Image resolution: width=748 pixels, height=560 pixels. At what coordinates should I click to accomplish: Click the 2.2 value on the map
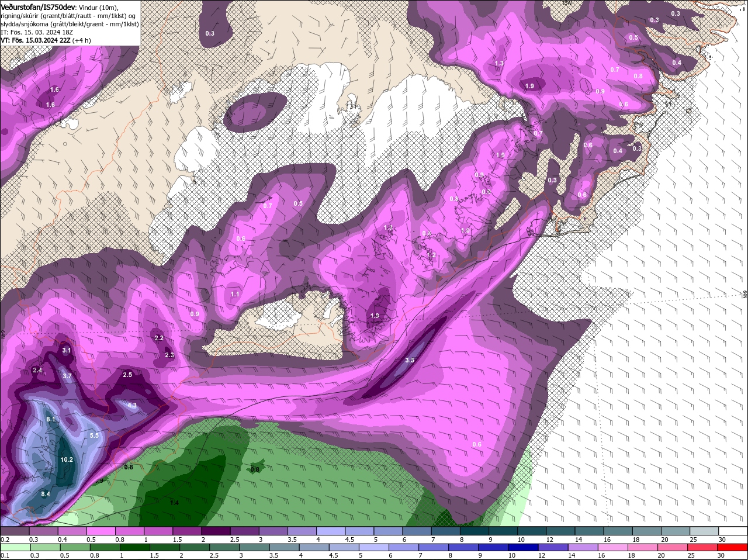click(159, 338)
